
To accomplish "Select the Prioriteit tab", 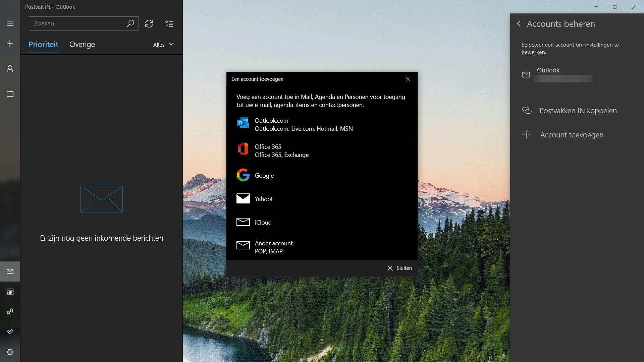I will (x=43, y=44).
